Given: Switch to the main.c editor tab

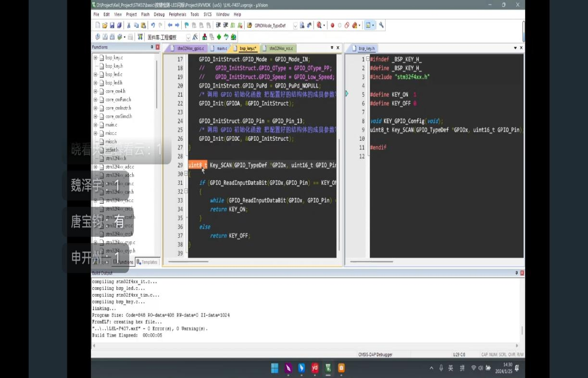Looking at the screenshot, I should [x=222, y=49].
